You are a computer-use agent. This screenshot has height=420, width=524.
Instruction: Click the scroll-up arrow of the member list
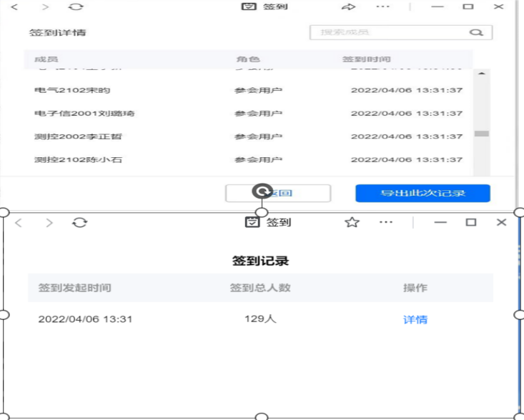click(x=482, y=74)
